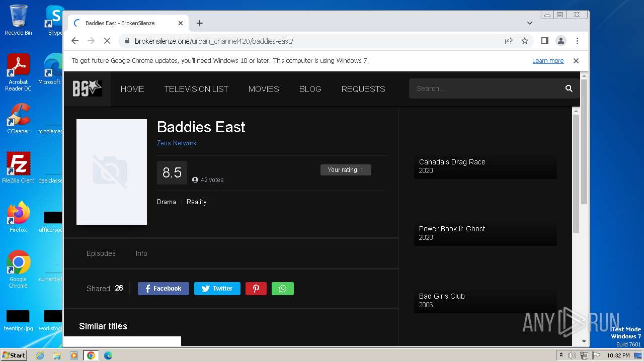The image size is (644, 362).
Task: Click the address bar URL
Action: coord(214,41)
